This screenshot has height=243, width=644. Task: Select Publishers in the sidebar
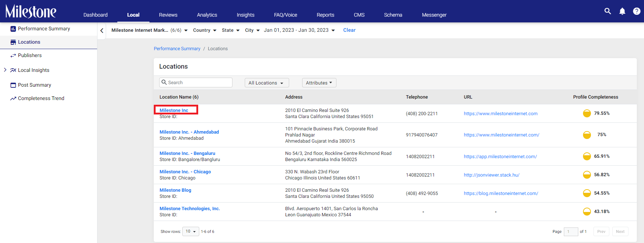coord(30,56)
